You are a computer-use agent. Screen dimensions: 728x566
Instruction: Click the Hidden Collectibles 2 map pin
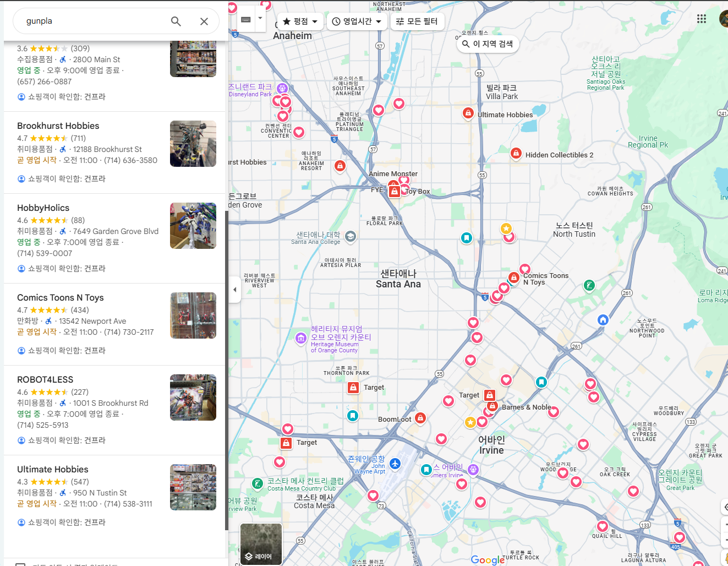pyautogui.click(x=516, y=154)
